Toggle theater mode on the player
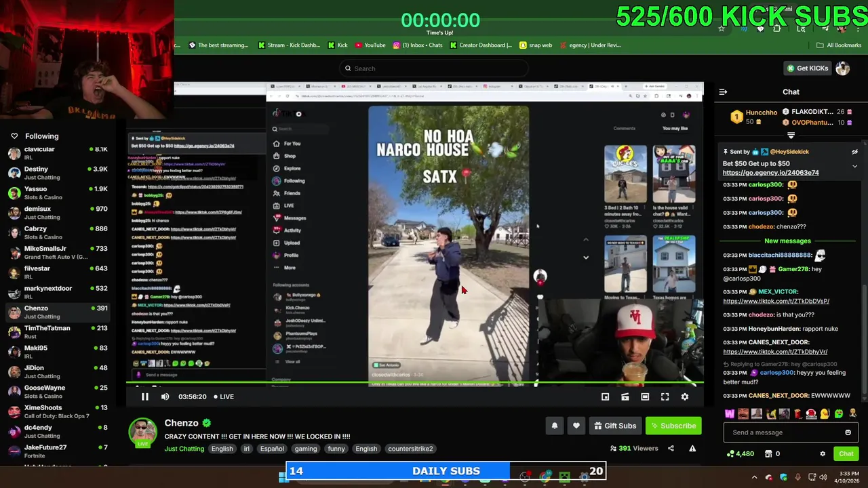Screen dimensions: 868x488 (645, 396)
